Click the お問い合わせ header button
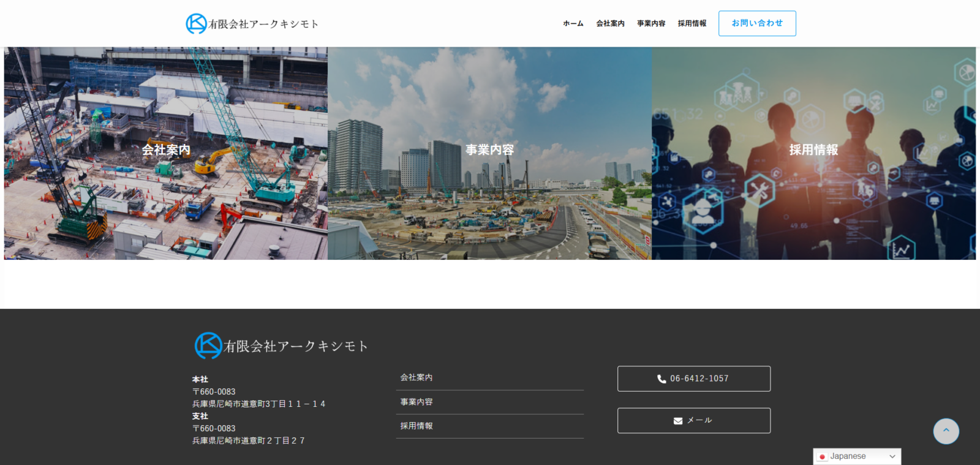980x465 pixels. click(x=757, y=23)
